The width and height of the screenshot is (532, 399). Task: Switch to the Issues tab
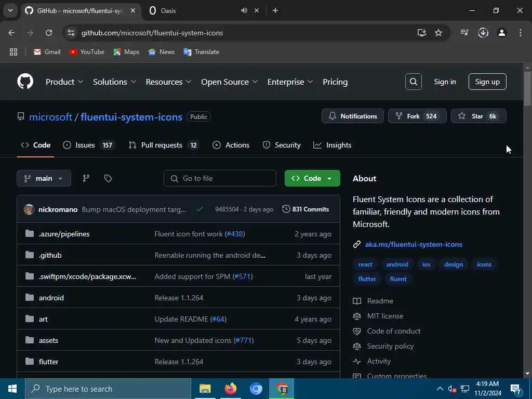click(x=89, y=145)
